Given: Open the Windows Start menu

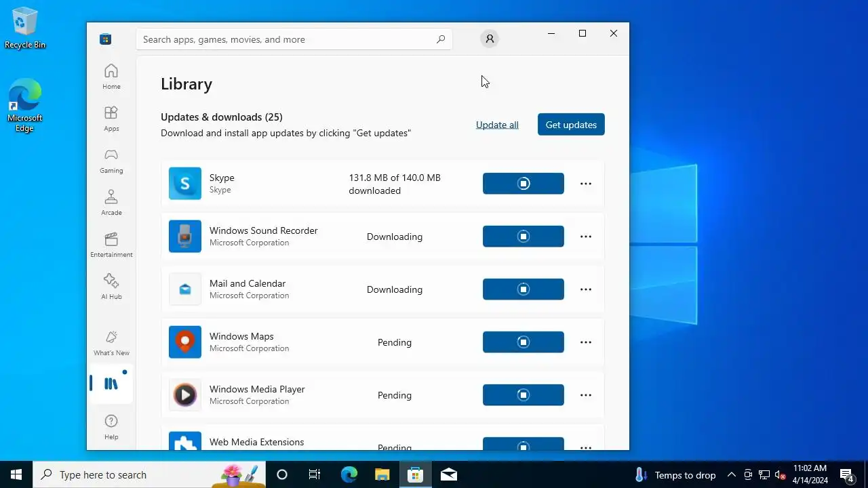Looking at the screenshot, I should (16, 474).
